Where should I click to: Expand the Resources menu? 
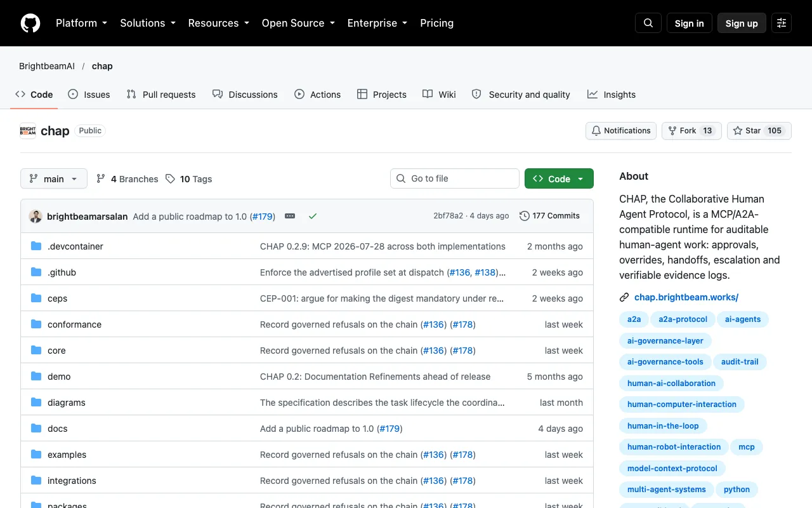point(219,23)
